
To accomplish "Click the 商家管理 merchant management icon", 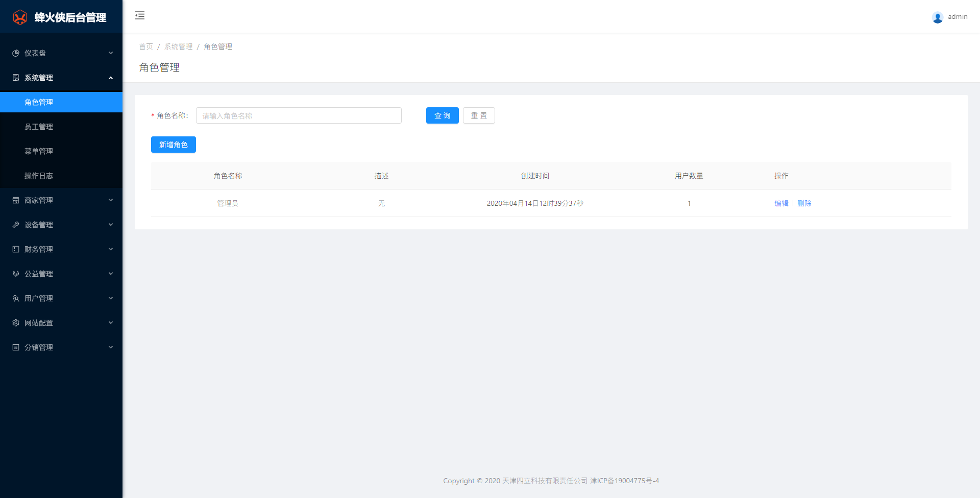I will click(15, 200).
